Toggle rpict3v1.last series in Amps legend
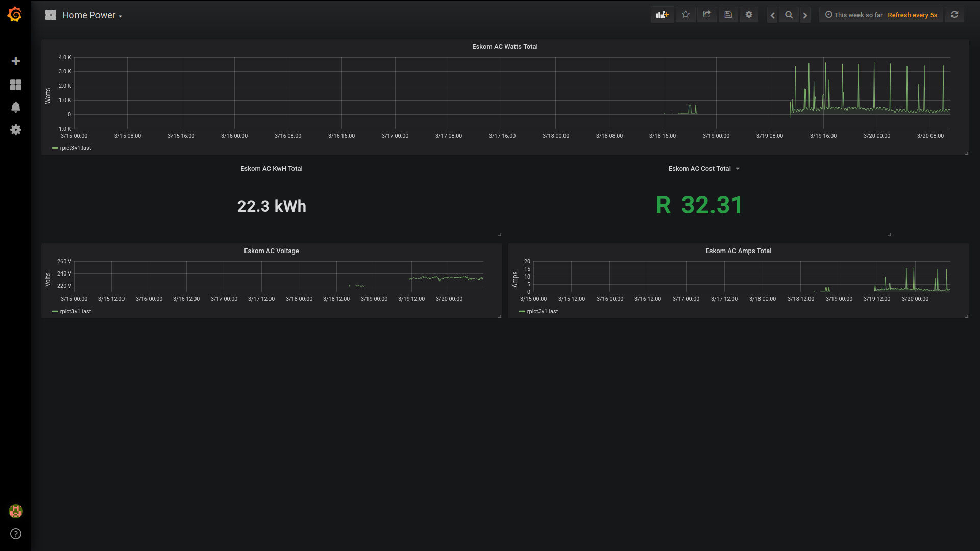Image resolution: width=980 pixels, height=551 pixels. click(543, 311)
